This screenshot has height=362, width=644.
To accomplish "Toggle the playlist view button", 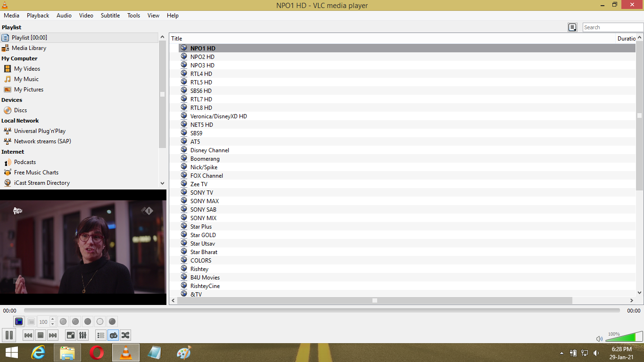I will pos(100,335).
